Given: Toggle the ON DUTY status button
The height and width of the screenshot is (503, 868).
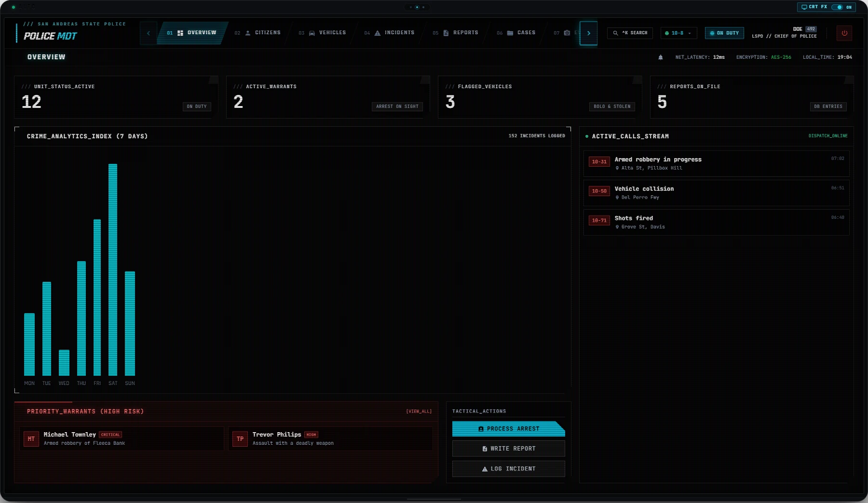Looking at the screenshot, I should tap(724, 33).
